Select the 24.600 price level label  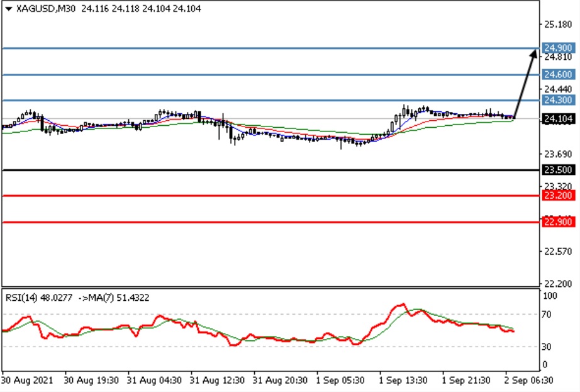coord(559,74)
